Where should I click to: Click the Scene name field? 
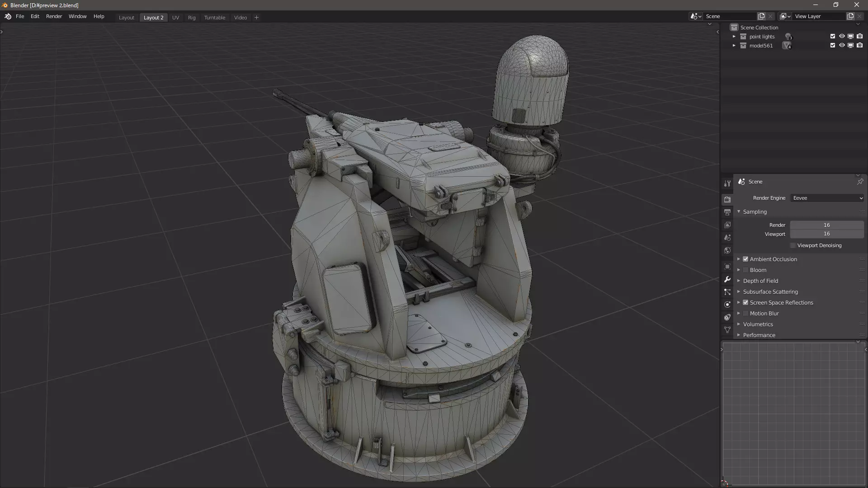click(x=730, y=16)
